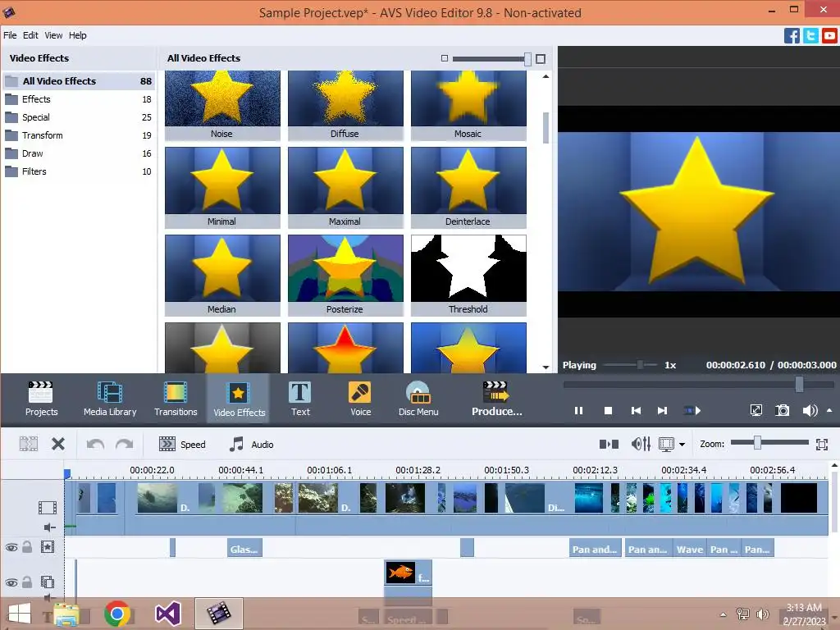Open the Voice recording section
The image size is (840, 630).
click(x=361, y=399)
